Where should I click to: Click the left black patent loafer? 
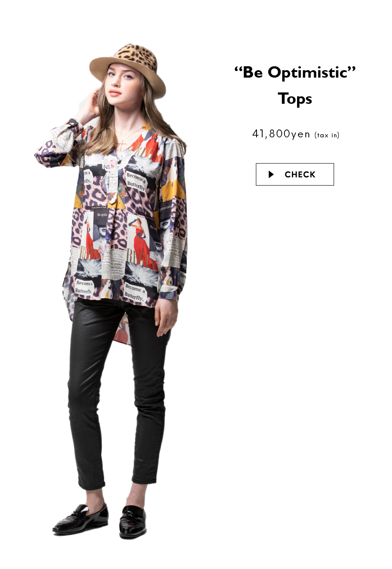pos(81,519)
